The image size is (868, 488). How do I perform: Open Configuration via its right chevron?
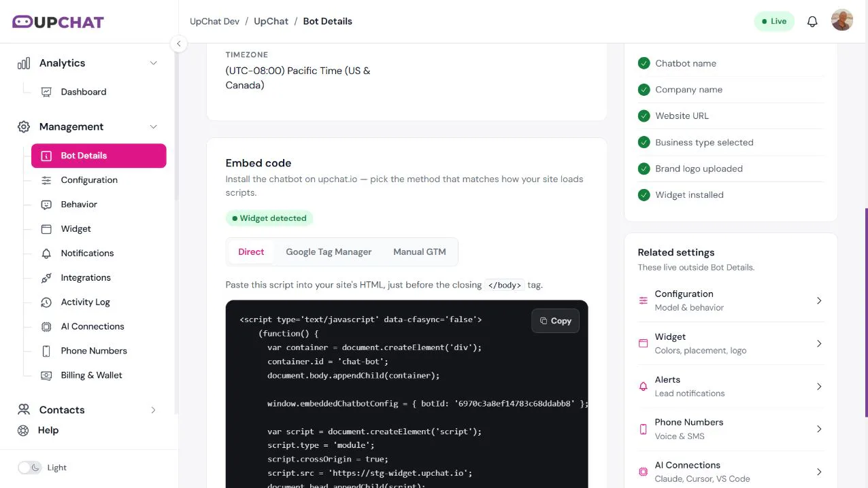click(x=819, y=300)
